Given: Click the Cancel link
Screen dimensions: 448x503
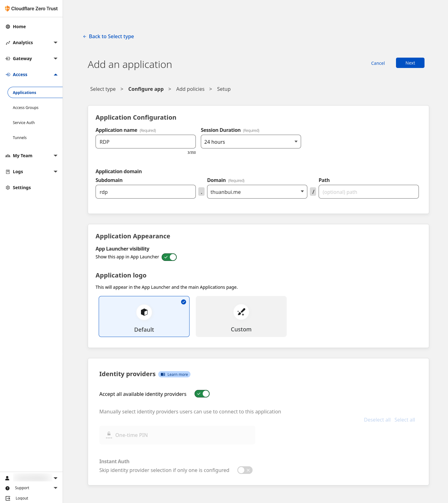Looking at the screenshot, I should (378, 63).
